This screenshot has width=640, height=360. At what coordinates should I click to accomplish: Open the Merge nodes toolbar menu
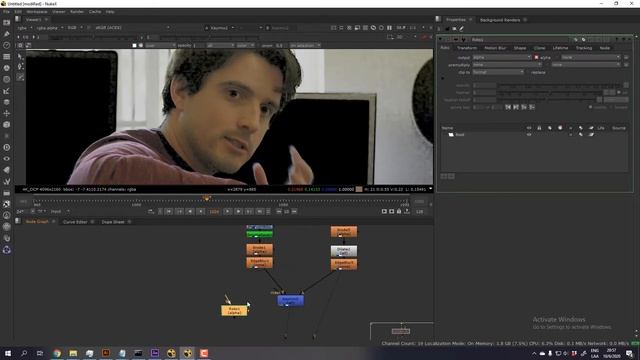[x=7, y=102]
